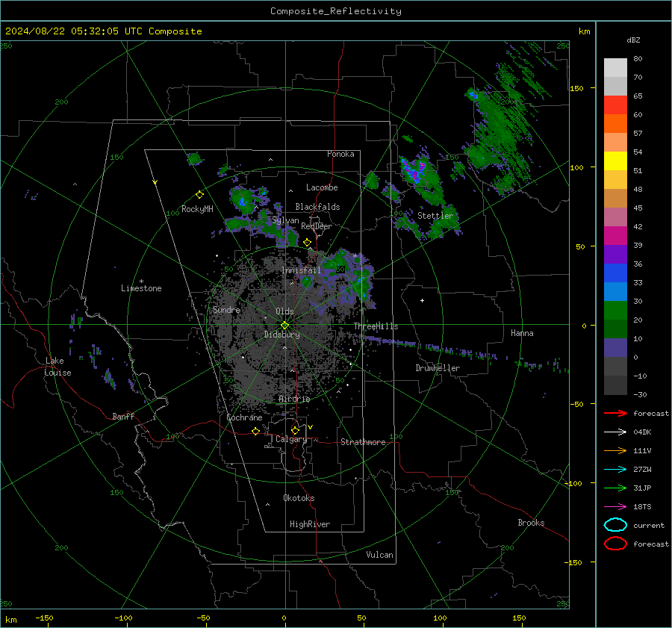The width and height of the screenshot is (672, 628).
Task: Click the bright green swatch at 20 dBZ
Action: pos(615,311)
